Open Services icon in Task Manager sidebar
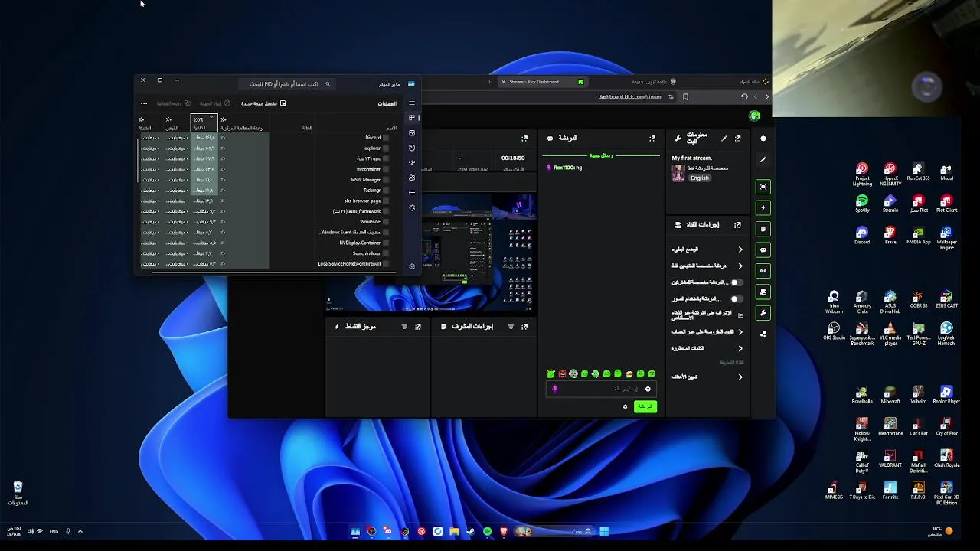The height and width of the screenshot is (551, 980). pyautogui.click(x=412, y=207)
